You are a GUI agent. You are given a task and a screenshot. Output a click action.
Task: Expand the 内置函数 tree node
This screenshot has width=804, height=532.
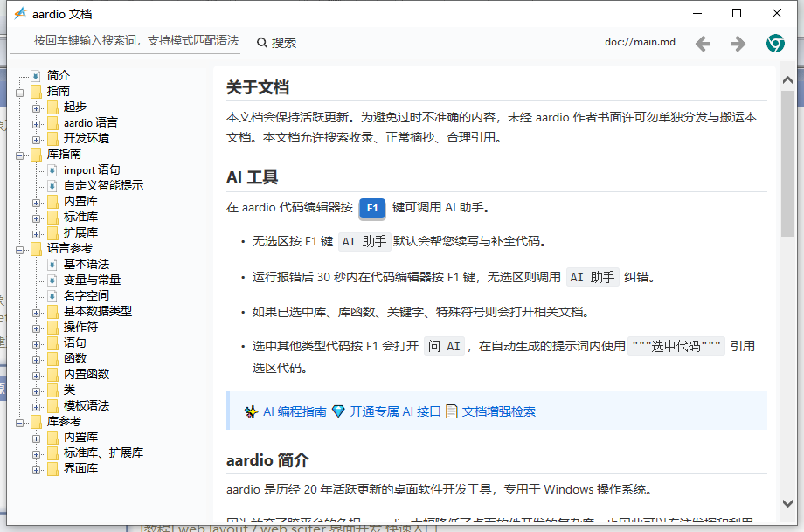tap(36, 376)
